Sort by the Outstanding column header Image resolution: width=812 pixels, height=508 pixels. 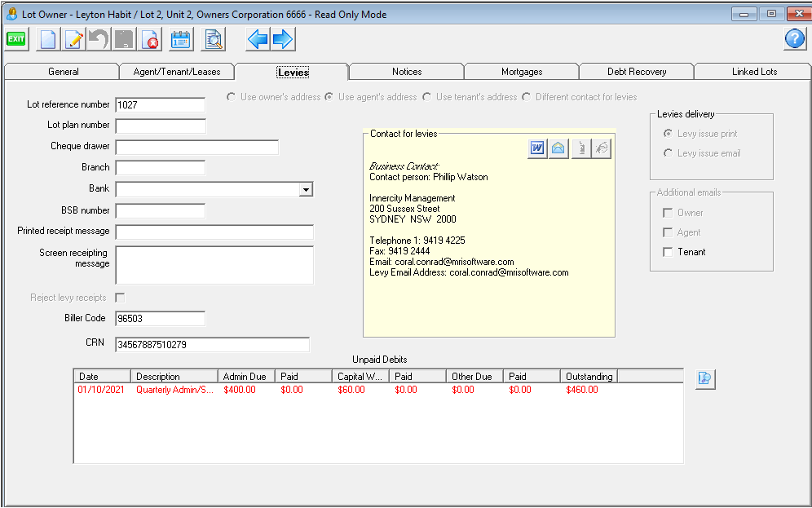589,377
